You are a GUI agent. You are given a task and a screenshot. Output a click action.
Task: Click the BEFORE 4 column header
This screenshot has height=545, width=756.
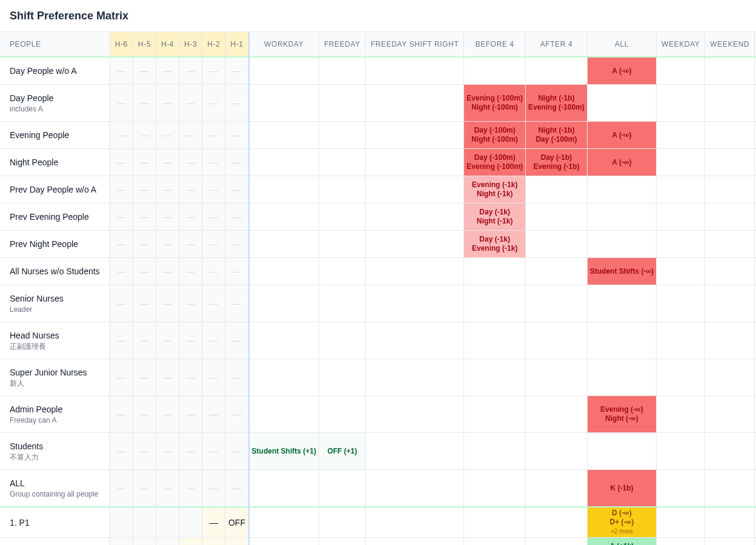tap(494, 44)
